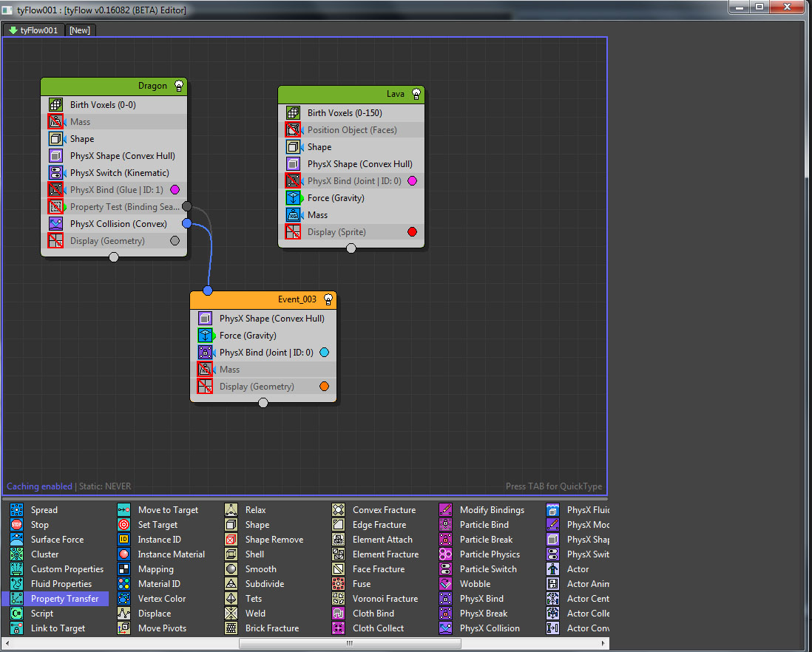
Task: Click the magenta dot on Dragon's PhysX Bind
Action: click(175, 189)
